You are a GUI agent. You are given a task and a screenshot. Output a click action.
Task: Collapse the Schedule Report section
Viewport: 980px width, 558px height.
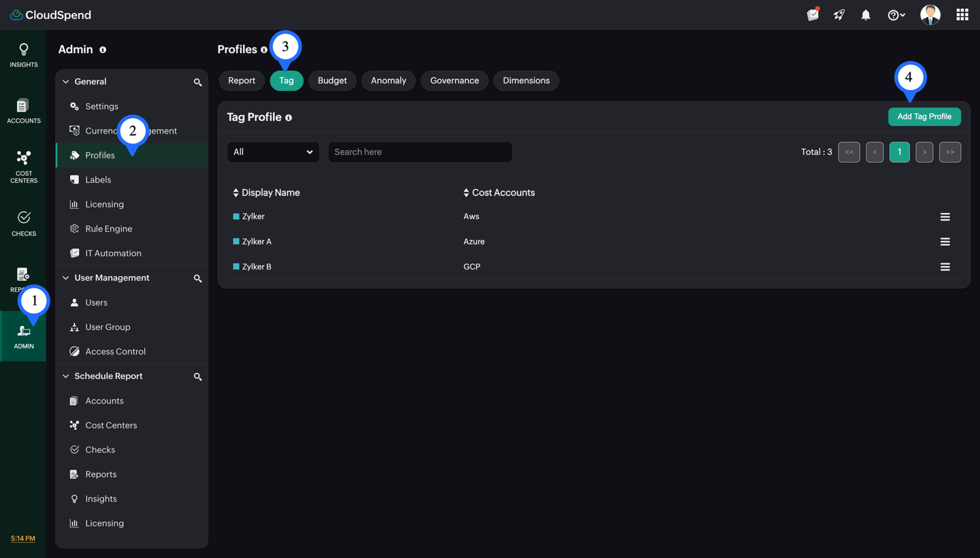coord(66,376)
